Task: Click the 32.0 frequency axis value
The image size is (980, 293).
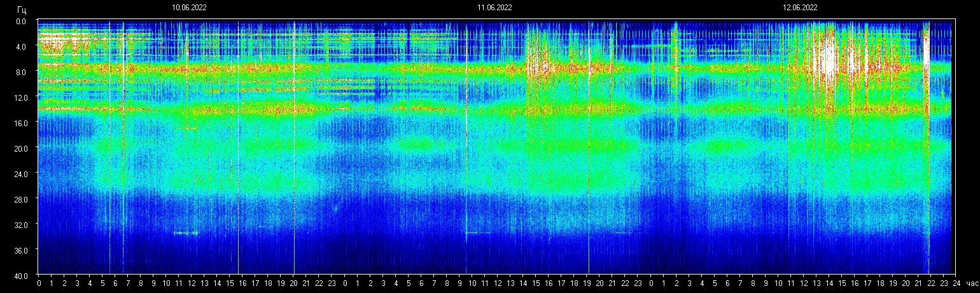Action: [20, 225]
